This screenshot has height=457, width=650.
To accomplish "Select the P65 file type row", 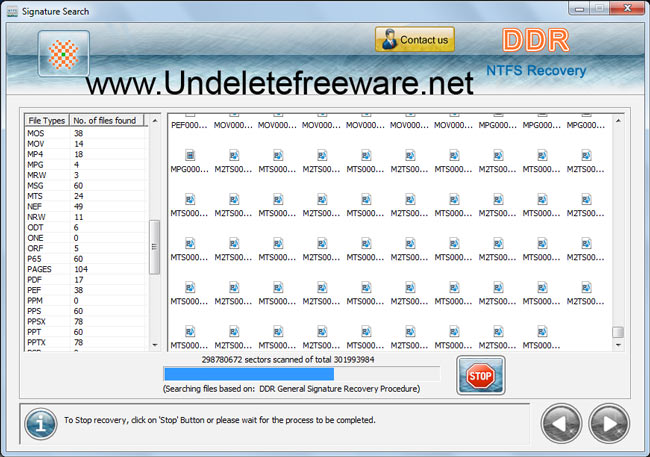I will pos(86,259).
